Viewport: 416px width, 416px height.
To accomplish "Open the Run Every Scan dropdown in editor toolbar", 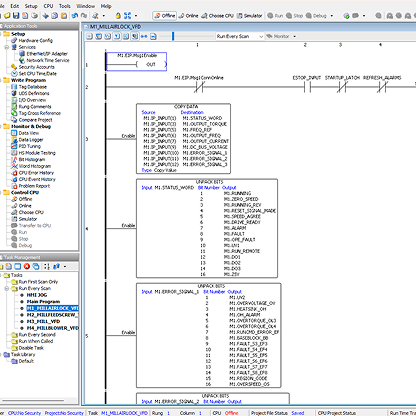I will 239,36.
